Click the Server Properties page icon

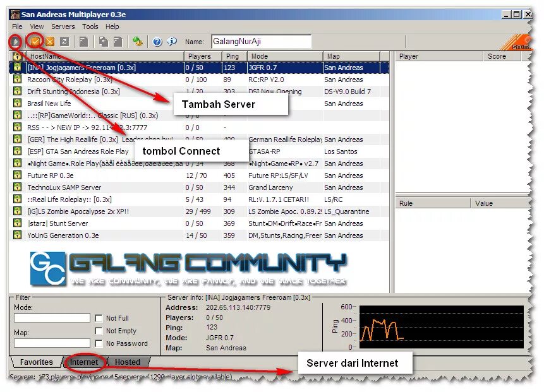click(118, 42)
